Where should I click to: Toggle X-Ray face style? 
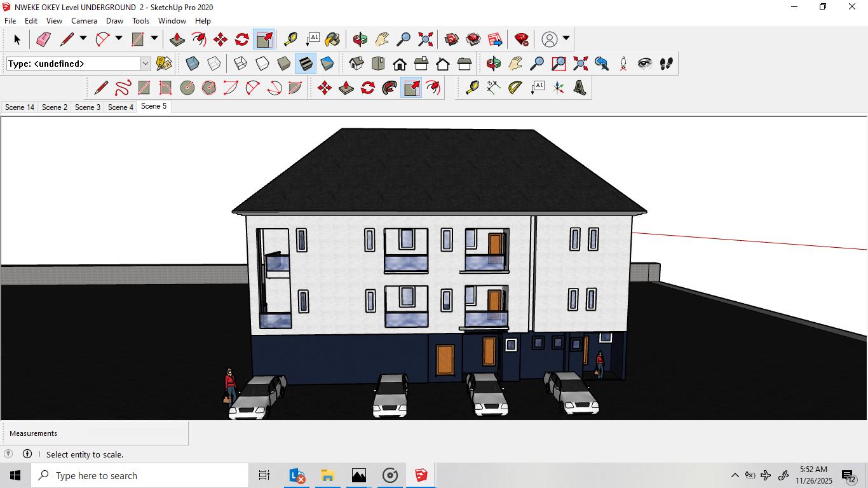click(x=193, y=64)
